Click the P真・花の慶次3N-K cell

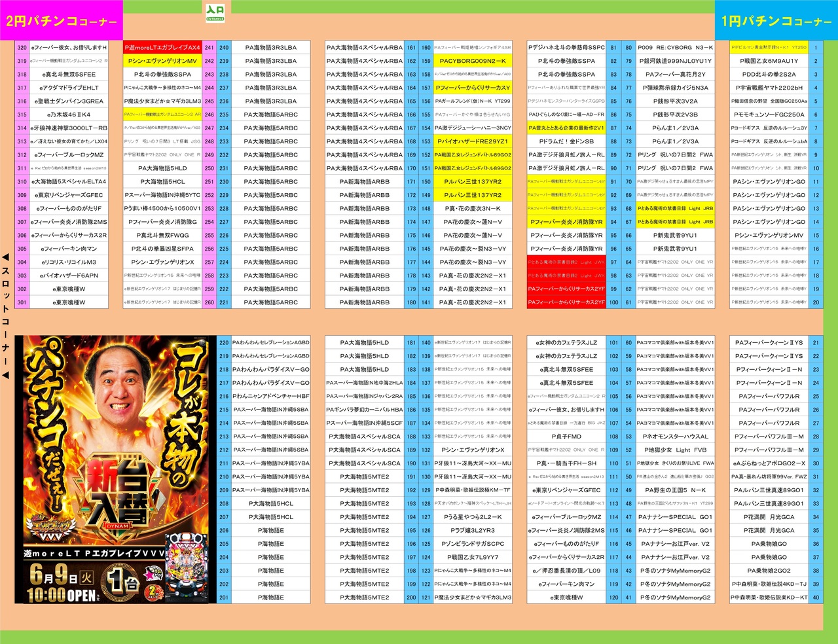[x=473, y=209]
